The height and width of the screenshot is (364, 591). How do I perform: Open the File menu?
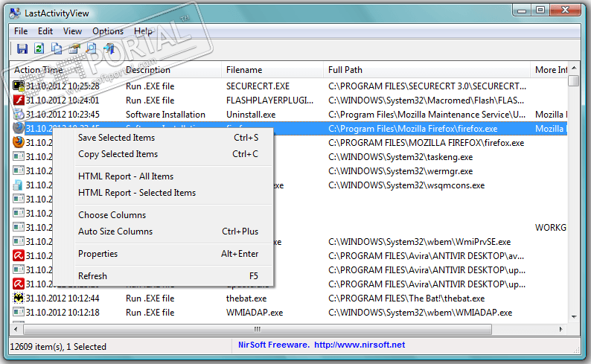[21, 31]
